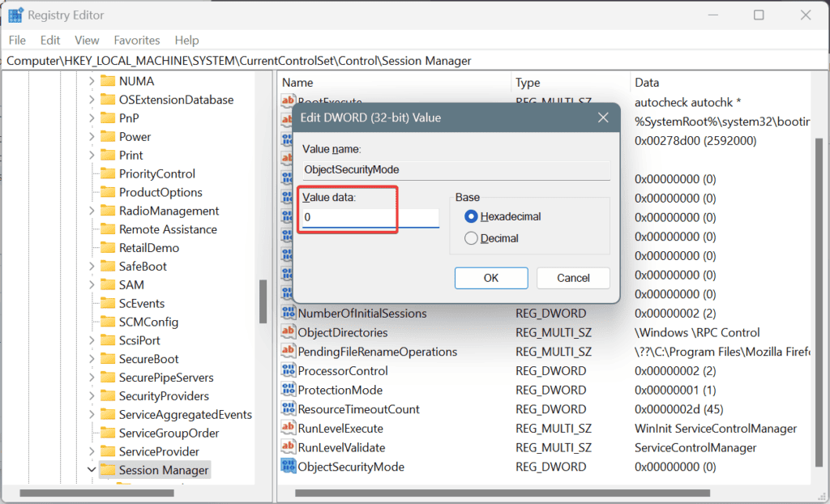The height and width of the screenshot is (504, 830).
Task: Select the SCMConfig tree key
Action: [x=148, y=322]
